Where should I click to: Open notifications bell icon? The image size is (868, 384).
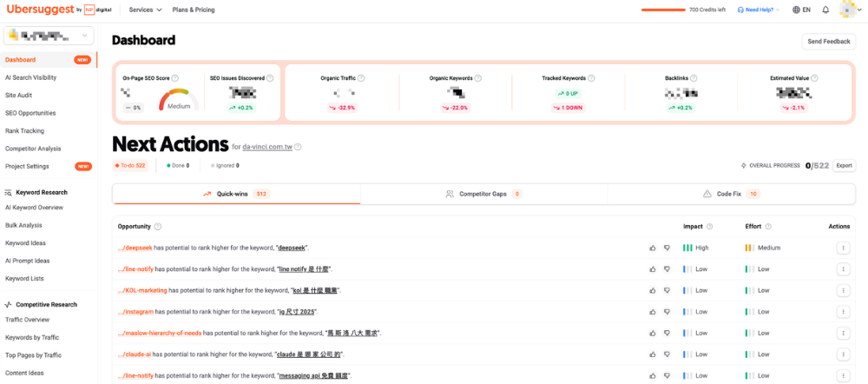pyautogui.click(x=825, y=10)
